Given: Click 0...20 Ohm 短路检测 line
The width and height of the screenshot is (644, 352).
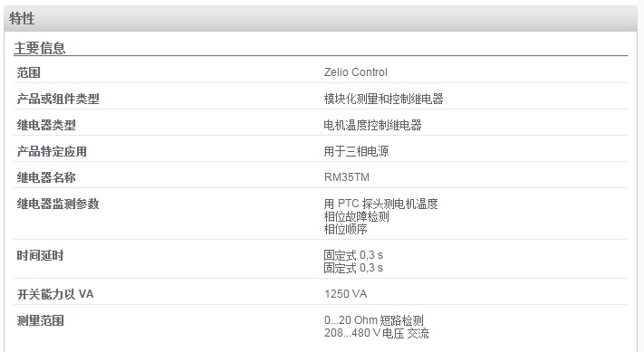Looking at the screenshot, I should [373, 320].
